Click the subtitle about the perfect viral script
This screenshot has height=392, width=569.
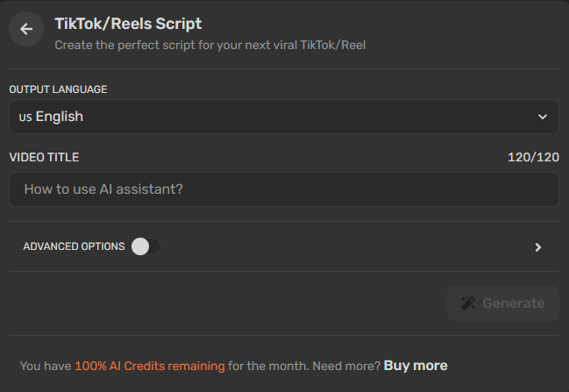210,45
